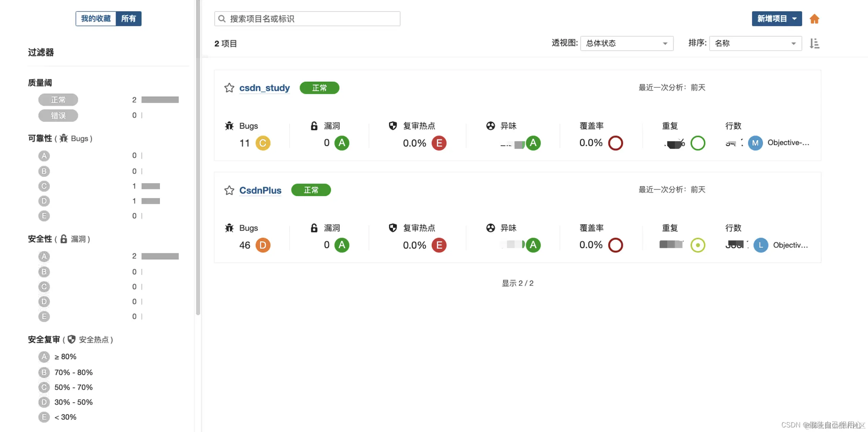Filter security by rating E
Image resolution: width=868 pixels, height=432 pixels.
click(44, 316)
